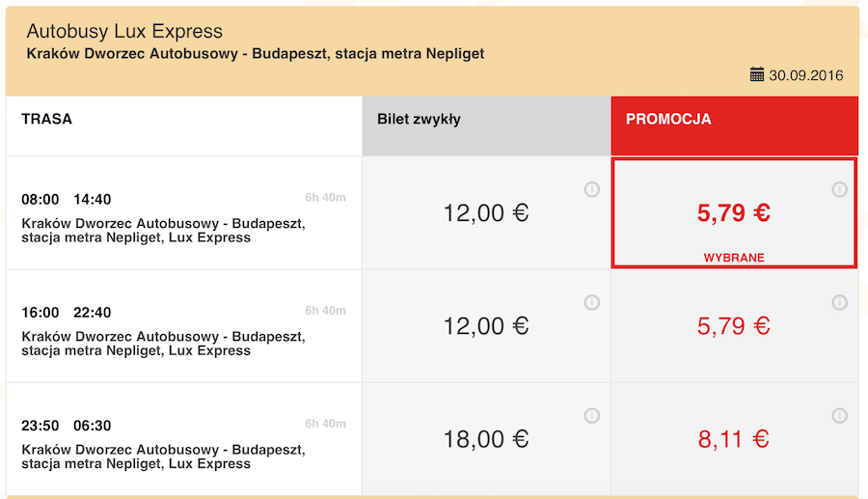868x499 pixels.
Task: Click the PROMOCJA column header
Action: point(668,120)
